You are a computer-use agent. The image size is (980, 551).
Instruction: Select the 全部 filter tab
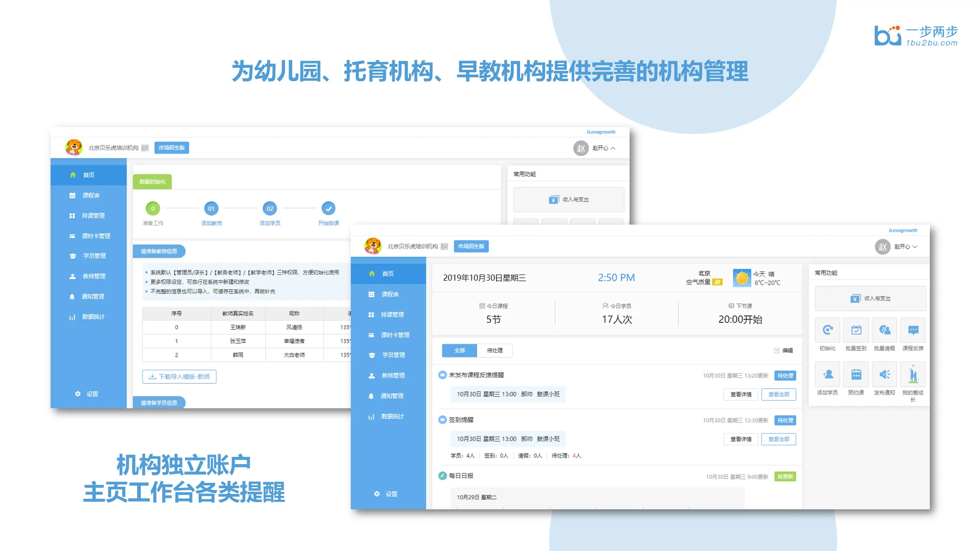point(459,350)
